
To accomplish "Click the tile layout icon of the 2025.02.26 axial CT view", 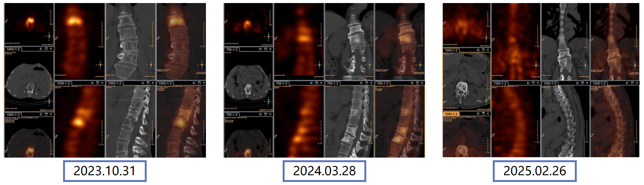I will pos(478,50).
